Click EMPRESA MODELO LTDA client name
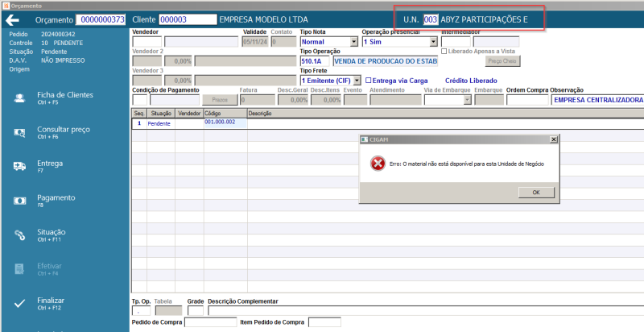This screenshot has width=644, height=332. [263, 19]
